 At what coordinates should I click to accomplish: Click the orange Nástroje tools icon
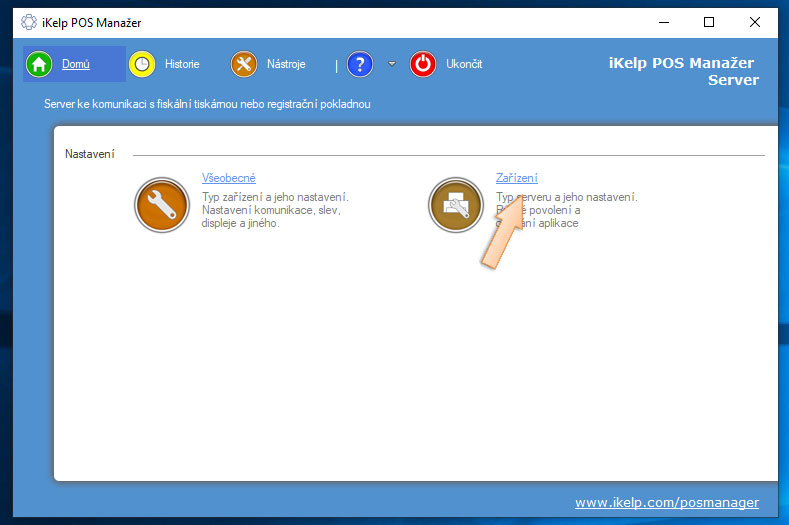pyautogui.click(x=244, y=64)
